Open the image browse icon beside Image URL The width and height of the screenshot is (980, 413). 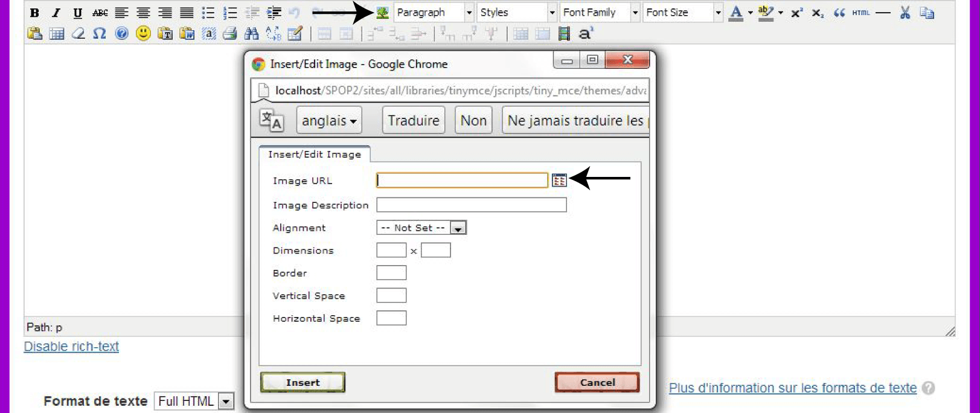559,180
